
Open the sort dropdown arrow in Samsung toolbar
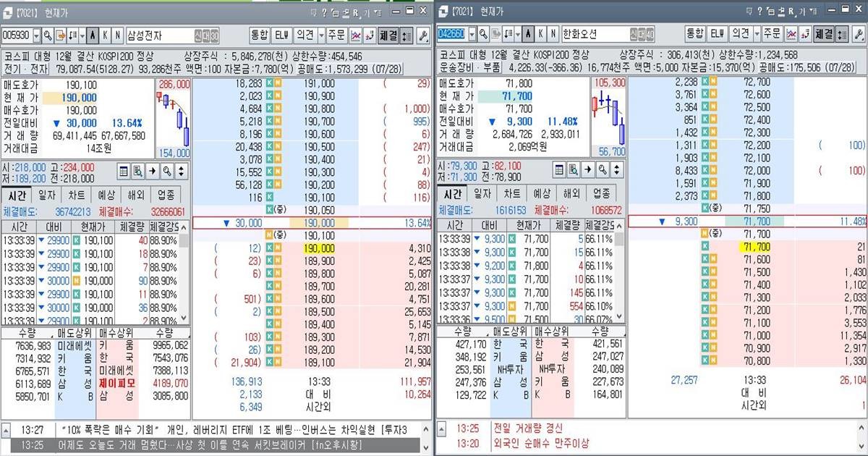coord(82,35)
